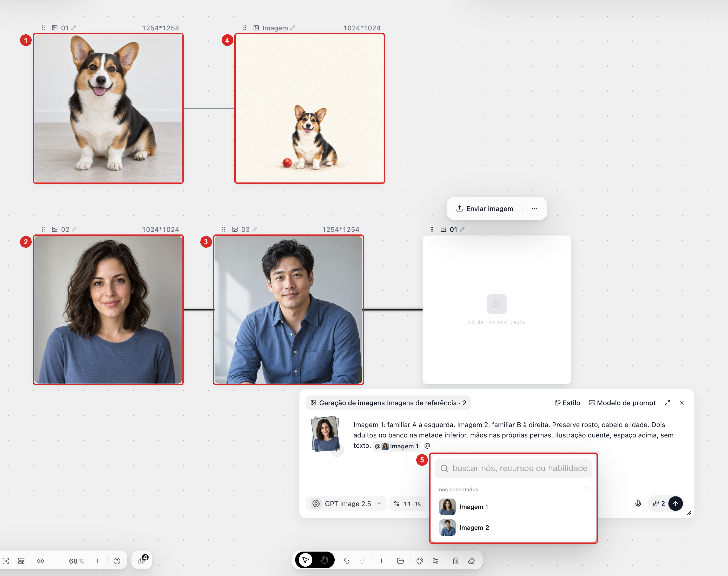Click the undo arrow

pyautogui.click(x=347, y=561)
